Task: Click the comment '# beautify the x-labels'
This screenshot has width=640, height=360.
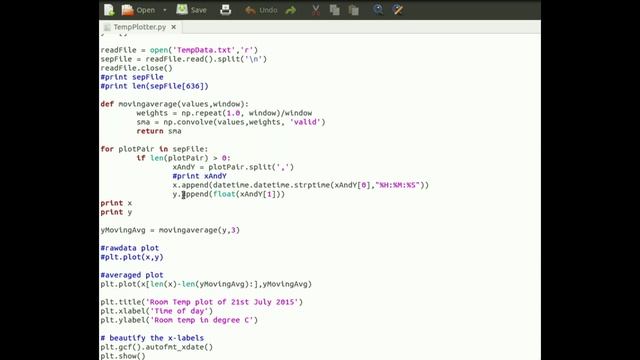Action: [x=152, y=338]
